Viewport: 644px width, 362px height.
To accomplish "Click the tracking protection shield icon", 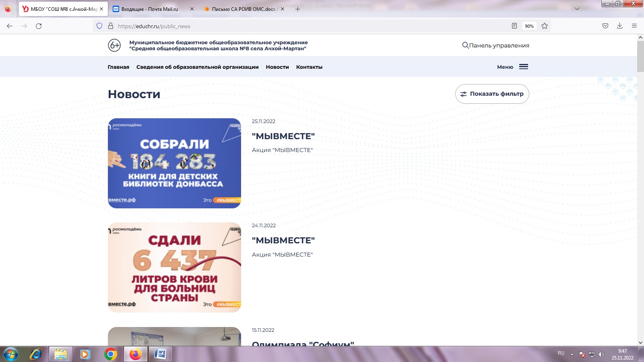I will click(x=99, y=26).
